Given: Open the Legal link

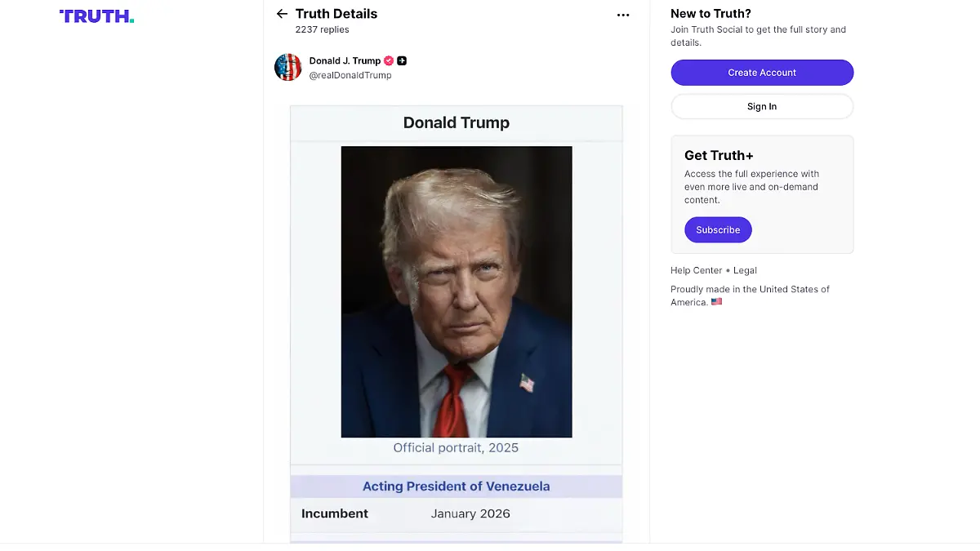Looking at the screenshot, I should point(745,270).
